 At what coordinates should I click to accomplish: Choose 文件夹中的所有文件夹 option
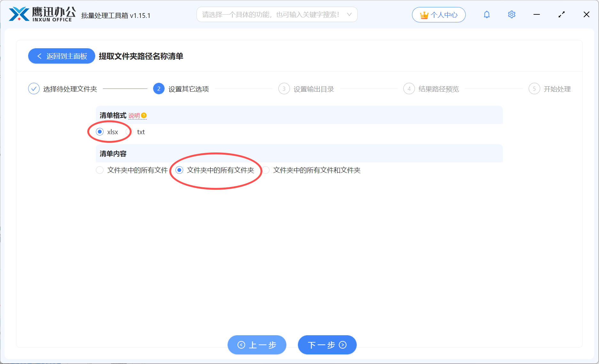pos(215,170)
